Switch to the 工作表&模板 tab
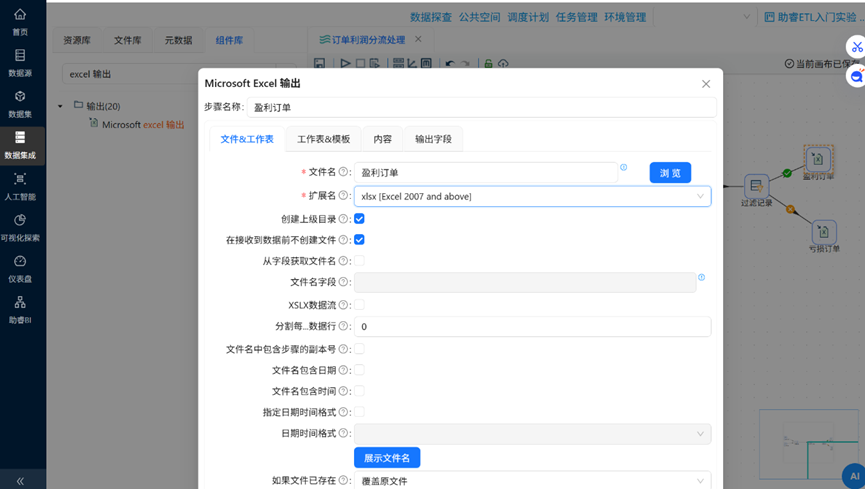865x489 pixels. tap(323, 139)
